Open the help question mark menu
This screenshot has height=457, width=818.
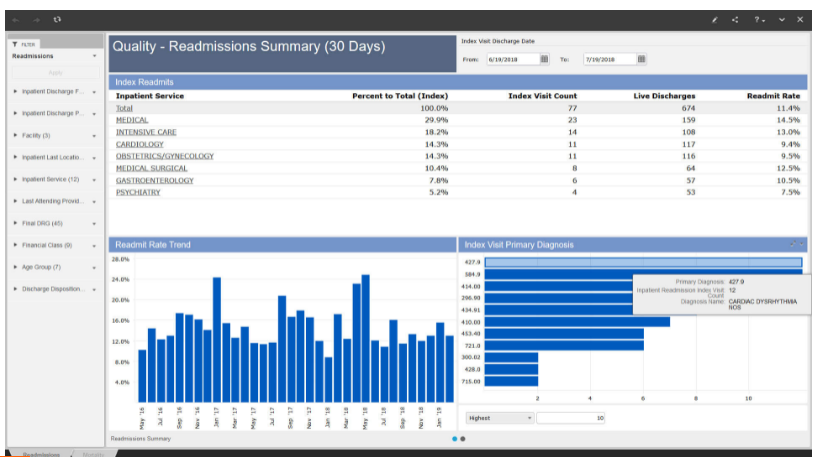pos(760,19)
